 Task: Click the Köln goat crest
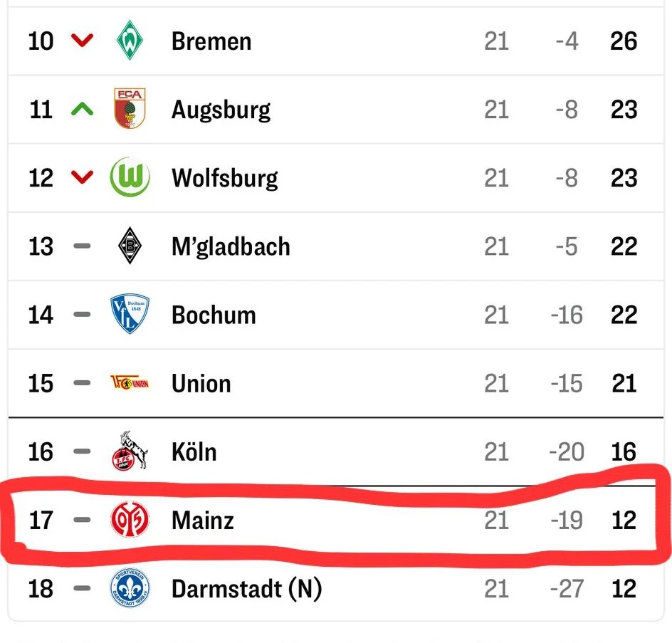(130, 451)
